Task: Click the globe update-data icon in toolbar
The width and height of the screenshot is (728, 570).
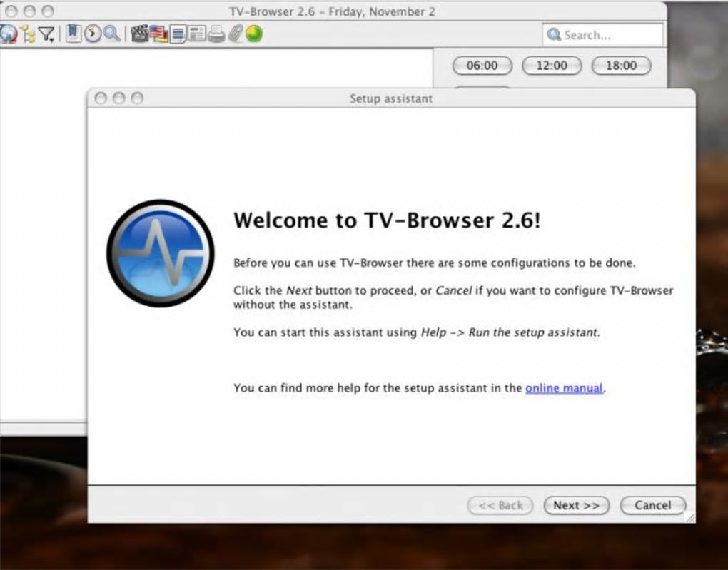Action: click(x=8, y=34)
